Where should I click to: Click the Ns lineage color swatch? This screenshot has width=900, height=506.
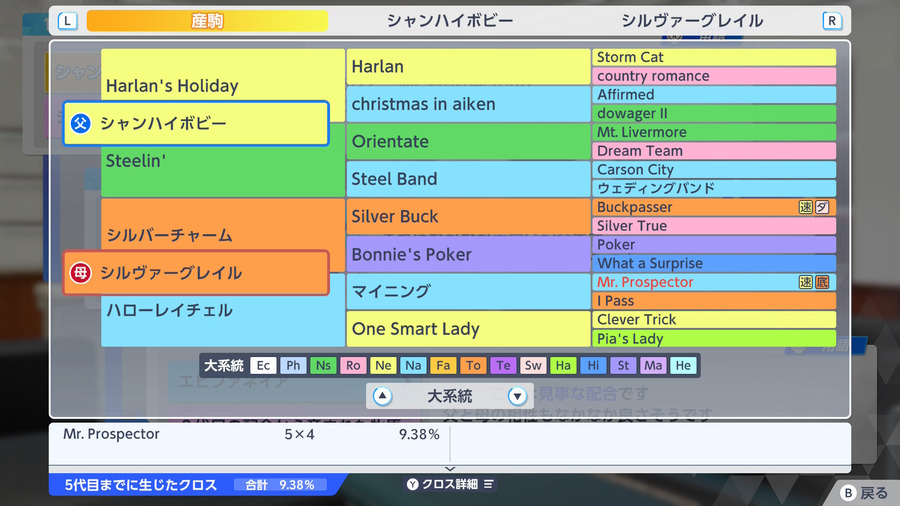click(x=323, y=365)
